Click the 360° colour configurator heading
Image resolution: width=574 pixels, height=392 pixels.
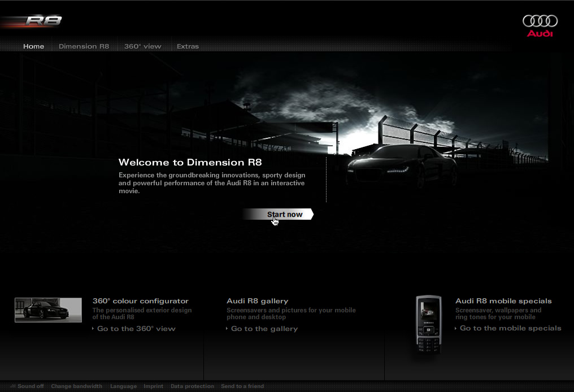(141, 301)
